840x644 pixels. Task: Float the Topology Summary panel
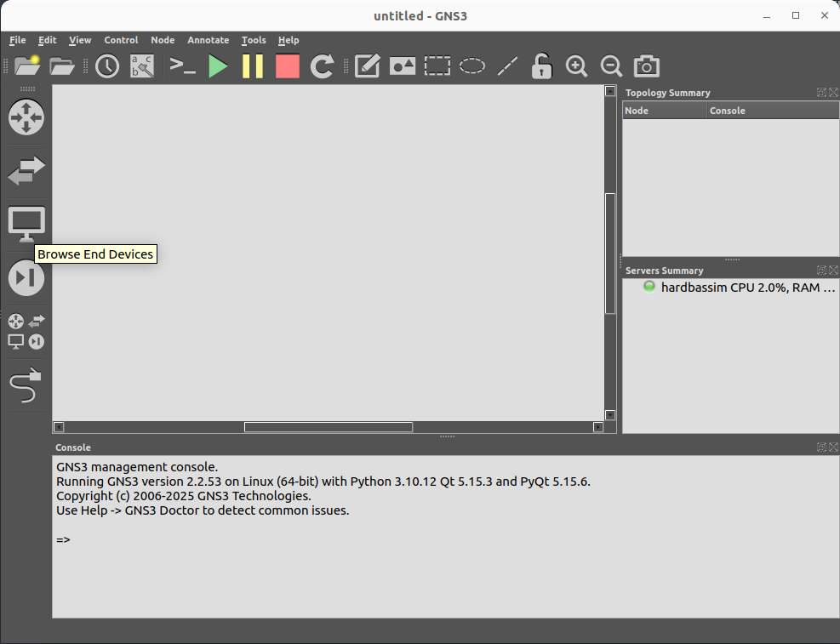click(x=821, y=93)
